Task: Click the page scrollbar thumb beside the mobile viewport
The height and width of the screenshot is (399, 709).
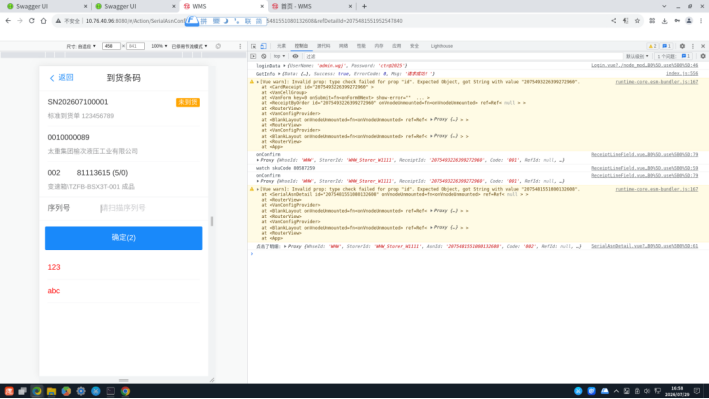Action: click(x=212, y=221)
